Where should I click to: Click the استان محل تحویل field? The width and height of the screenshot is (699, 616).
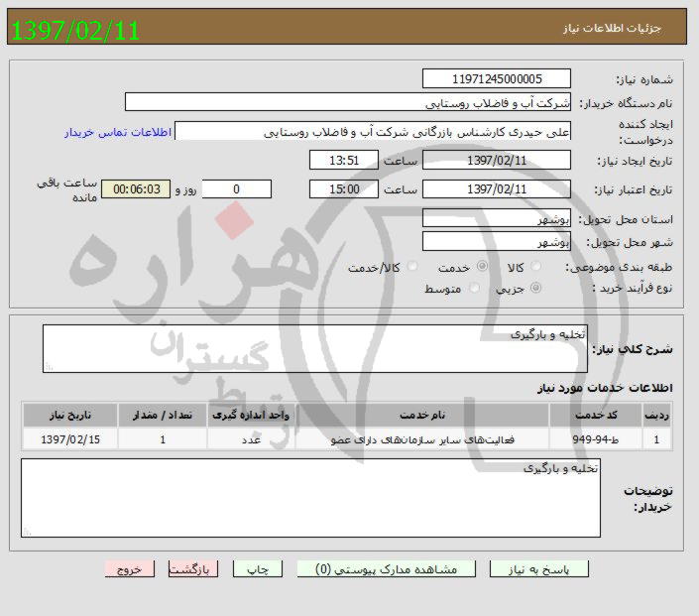(x=496, y=218)
